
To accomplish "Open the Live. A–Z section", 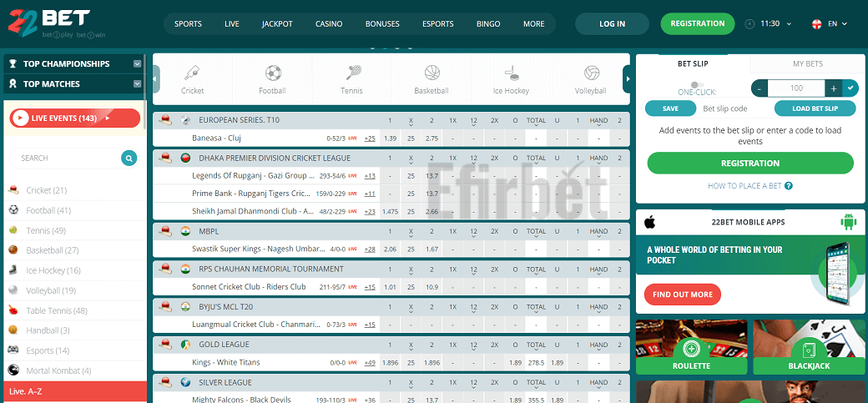I will pyautogui.click(x=75, y=391).
